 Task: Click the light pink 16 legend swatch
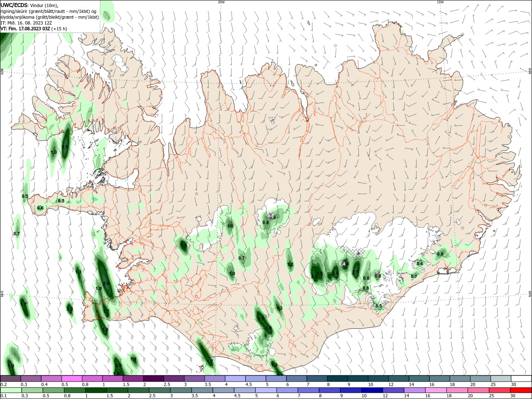tap(435, 390)
